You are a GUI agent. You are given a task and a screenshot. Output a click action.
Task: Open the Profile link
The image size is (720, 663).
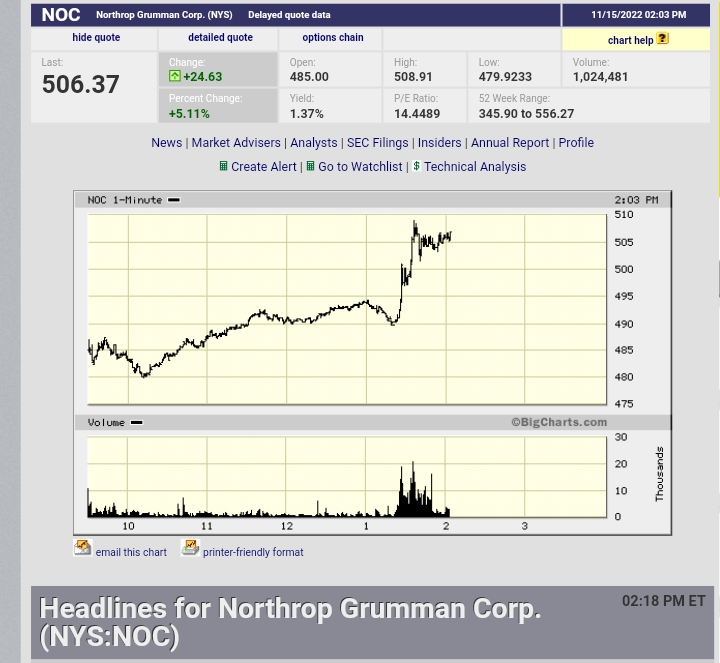coord(576,142)
